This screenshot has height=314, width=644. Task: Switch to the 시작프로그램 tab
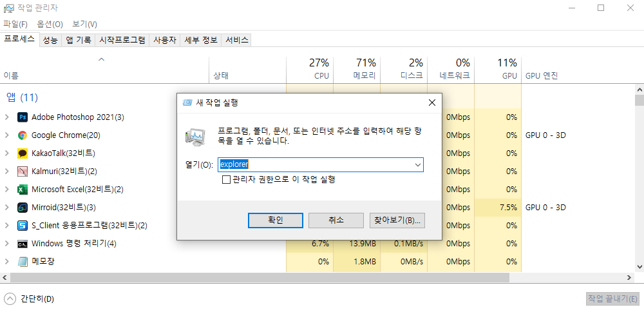122,40
